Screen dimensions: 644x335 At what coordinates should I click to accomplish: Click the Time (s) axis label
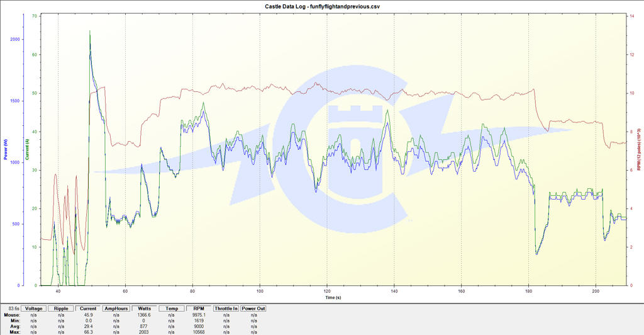point(333,298)
